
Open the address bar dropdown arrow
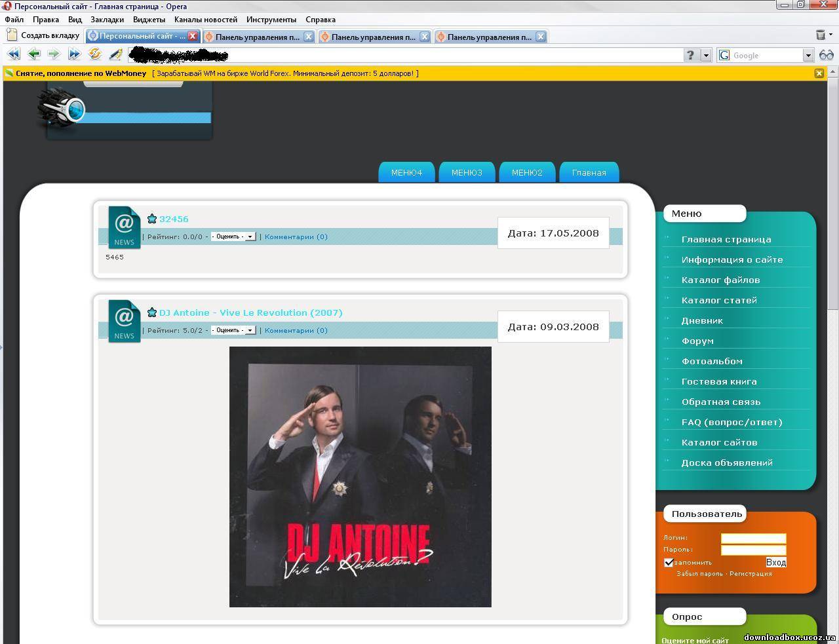(706, 55)
